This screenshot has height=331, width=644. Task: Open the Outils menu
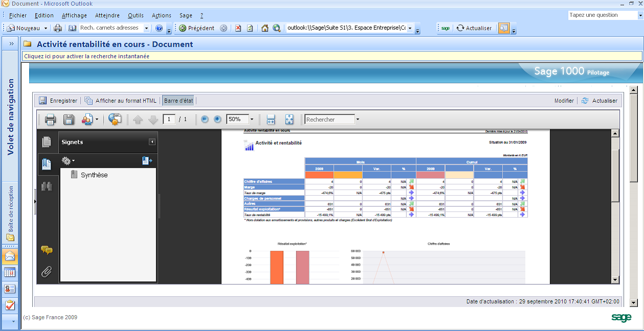click(x=135, y=15)
